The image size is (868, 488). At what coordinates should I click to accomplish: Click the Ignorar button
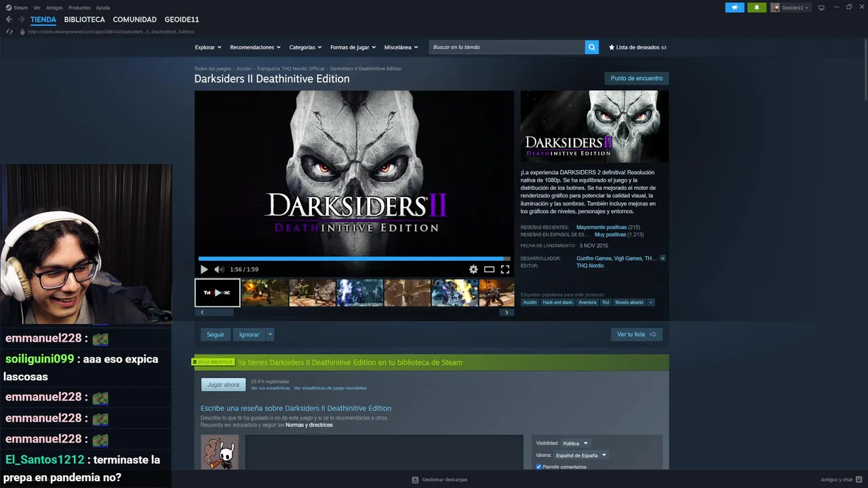click(x=249, y=334)
